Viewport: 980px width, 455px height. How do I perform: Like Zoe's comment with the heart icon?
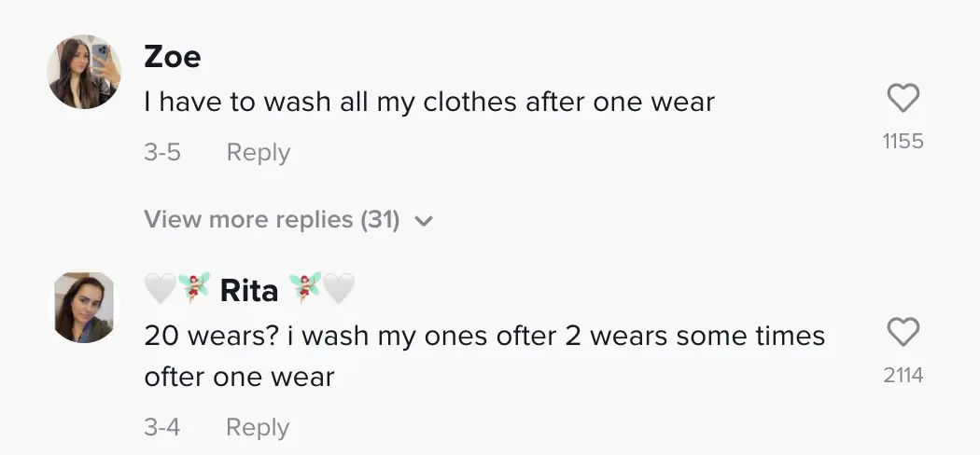903,99
